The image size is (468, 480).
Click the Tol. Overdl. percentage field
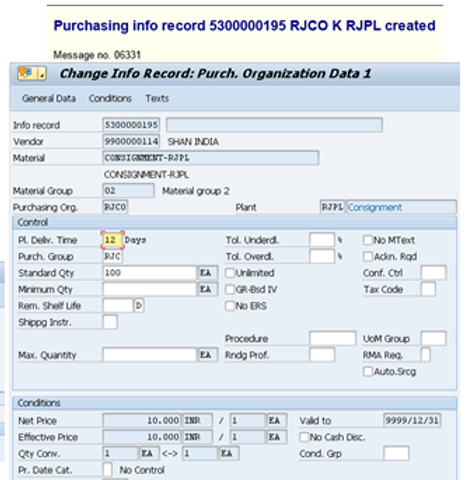click(322, 256)
